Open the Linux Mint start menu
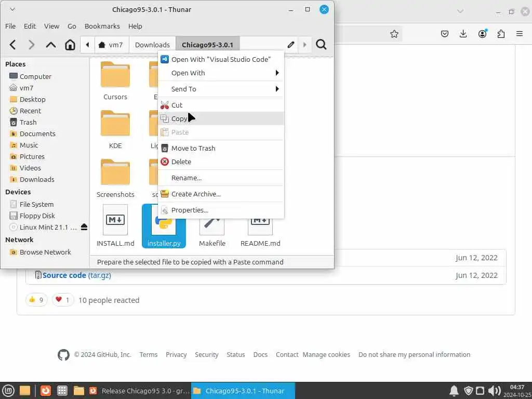Viewport: 532px width, 399px height. 8,391
